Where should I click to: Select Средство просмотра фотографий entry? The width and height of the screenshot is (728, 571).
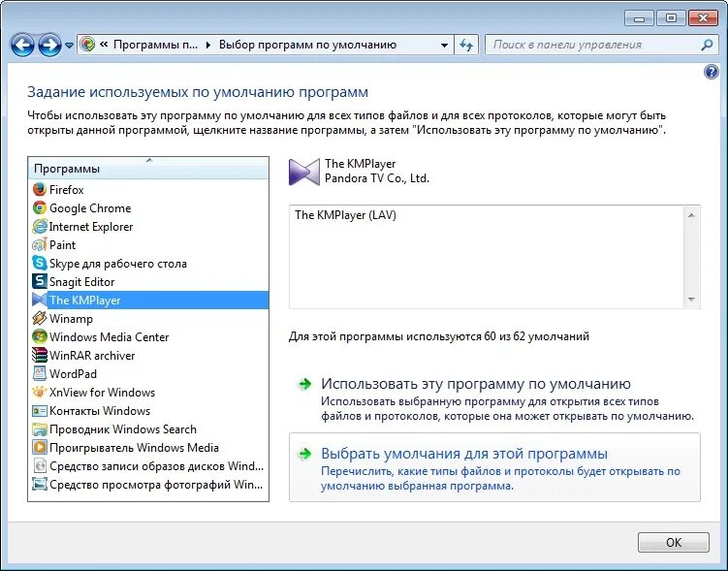click(x=148, y=484)
